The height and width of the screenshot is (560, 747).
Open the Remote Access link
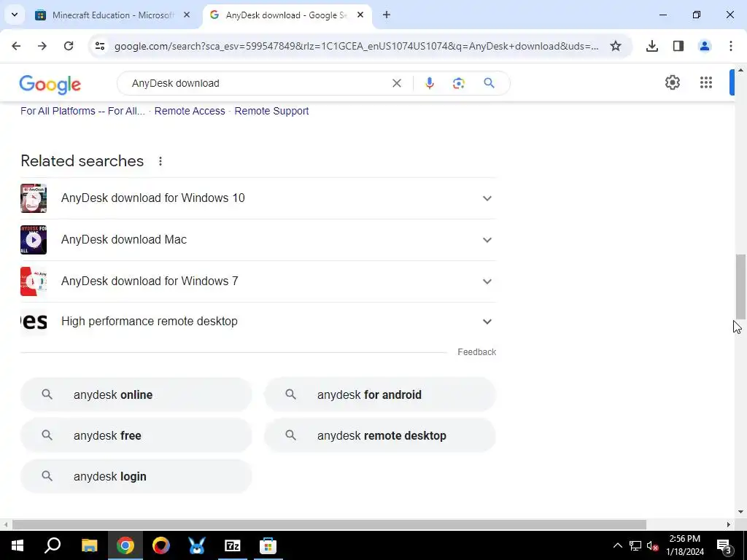[x=190, y=111]
